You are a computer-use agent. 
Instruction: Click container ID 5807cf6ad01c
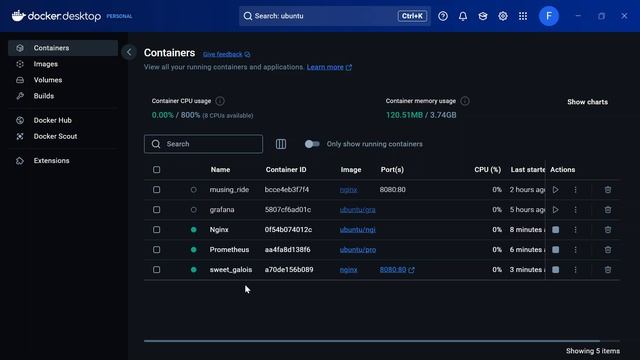(288, 210)
